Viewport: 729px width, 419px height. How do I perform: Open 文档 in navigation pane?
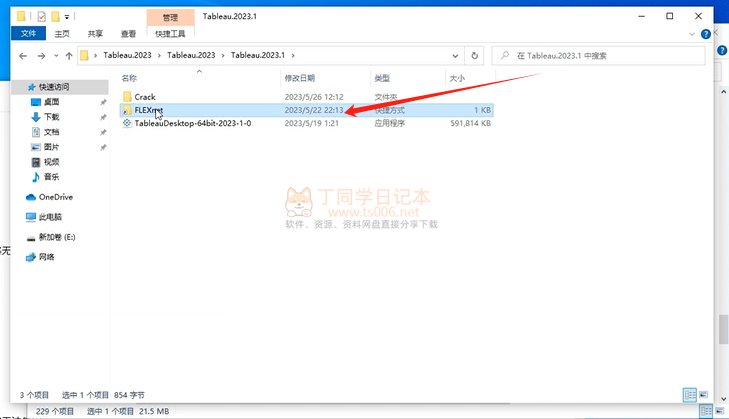(x=52, y=132)
